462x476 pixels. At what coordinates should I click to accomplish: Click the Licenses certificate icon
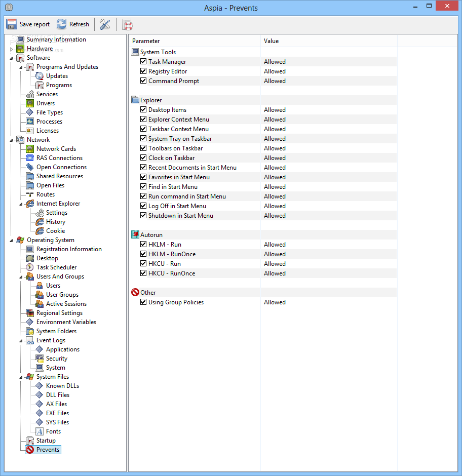(30, 131)
